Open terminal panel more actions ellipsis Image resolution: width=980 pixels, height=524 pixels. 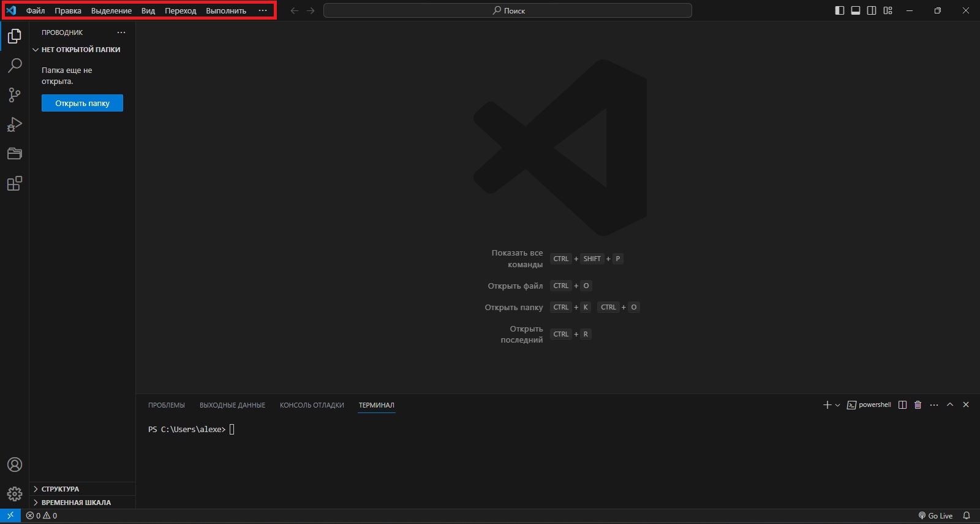point(934,405)
